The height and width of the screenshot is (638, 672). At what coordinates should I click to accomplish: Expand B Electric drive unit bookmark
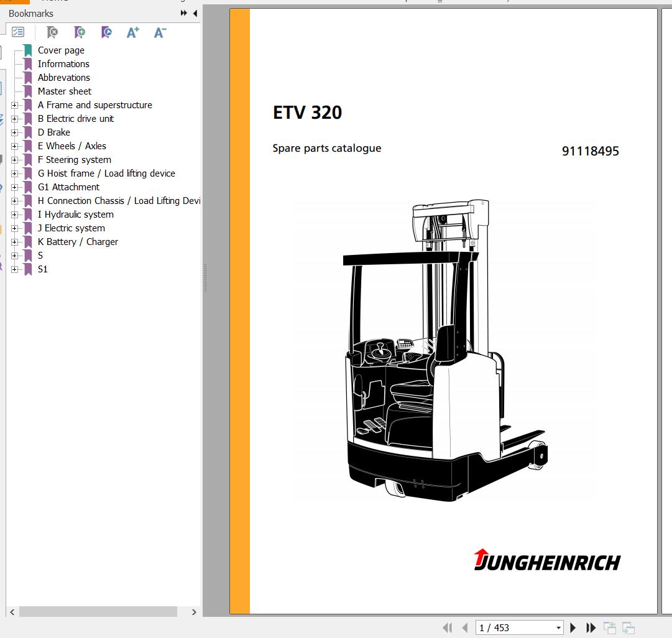coord(14,119)
